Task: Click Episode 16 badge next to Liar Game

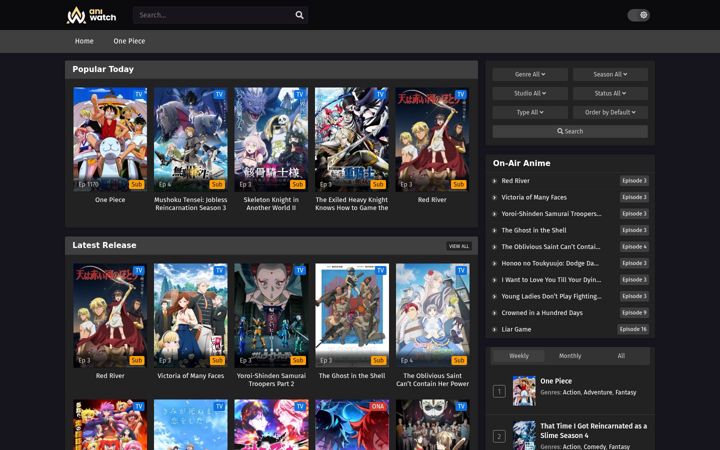Action: point(633,329)
